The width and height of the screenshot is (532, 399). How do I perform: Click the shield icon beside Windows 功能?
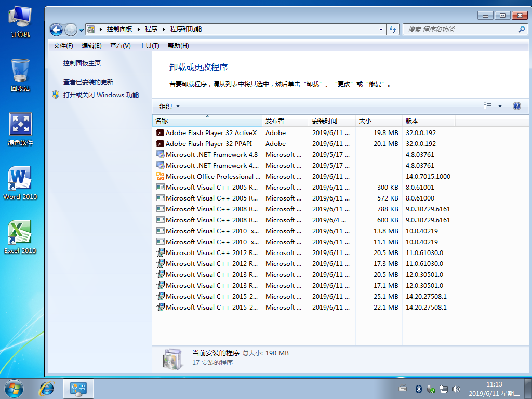(x=56, y=95)
